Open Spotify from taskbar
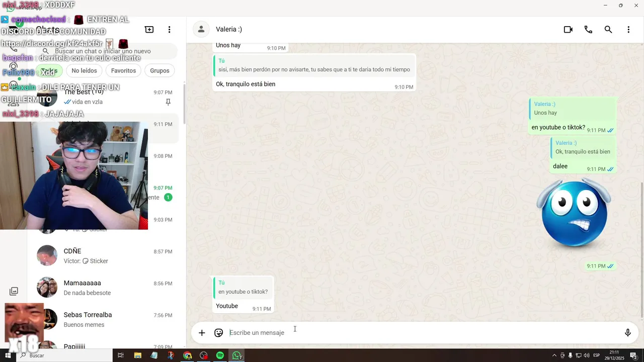Viewport: 644px width, 362px height. [220, 355]
